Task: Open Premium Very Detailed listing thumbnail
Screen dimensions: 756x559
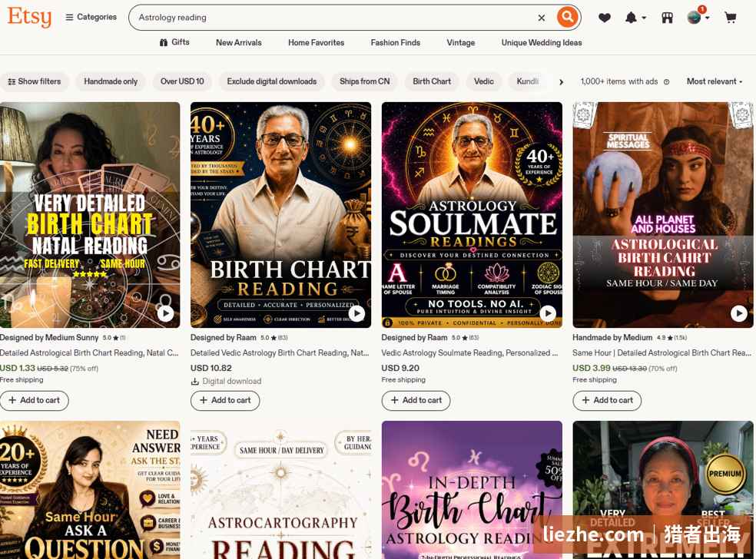Action: [x=663, y=490]
